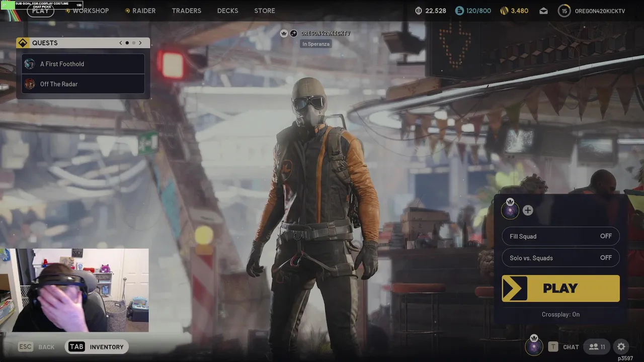The width and height of the screenshot is (644, 362).
Task: Click the 22,528 coin balance value
Action: tap(436, 11)
